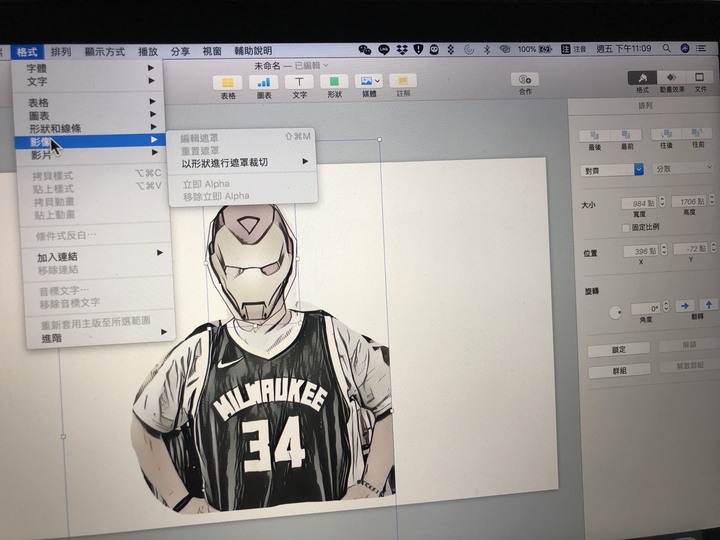Expand the 字體 font submenu
Screen dimensions: 720x540
(90, 68)
